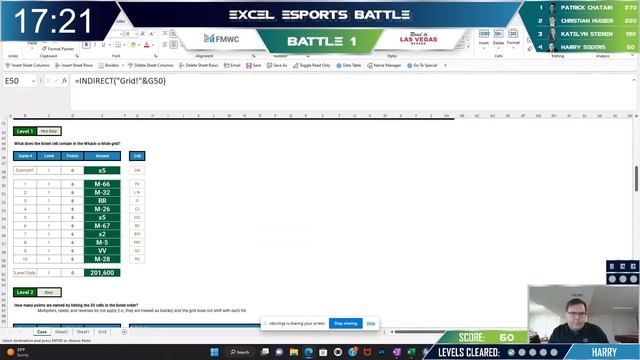640x360 pixels.
Task: Click the Stop sharing button
Action: (345, 323)
